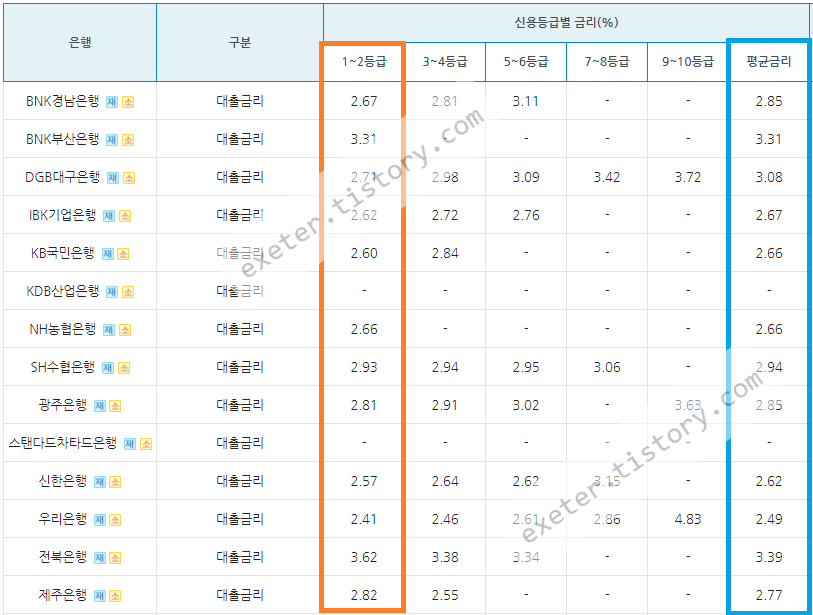Click the blue 재 icon beside SH수협은행
This screenshot has width=813, height=615.
coord(107,368)
